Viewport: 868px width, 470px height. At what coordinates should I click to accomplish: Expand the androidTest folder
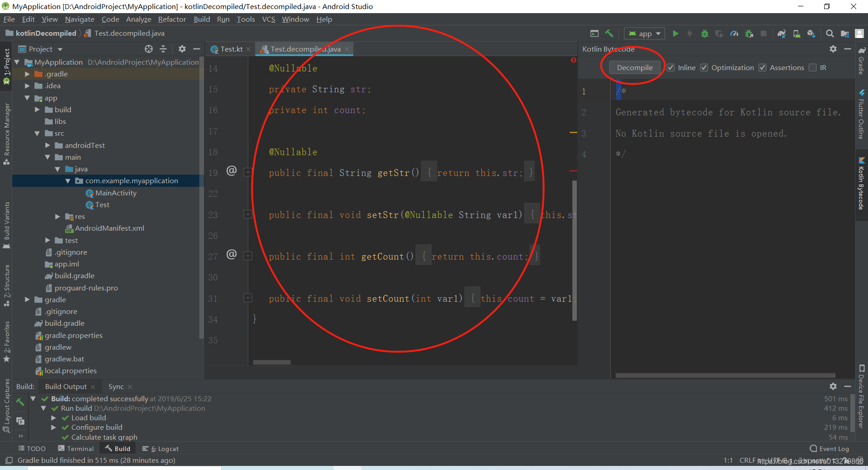[47, 145]
